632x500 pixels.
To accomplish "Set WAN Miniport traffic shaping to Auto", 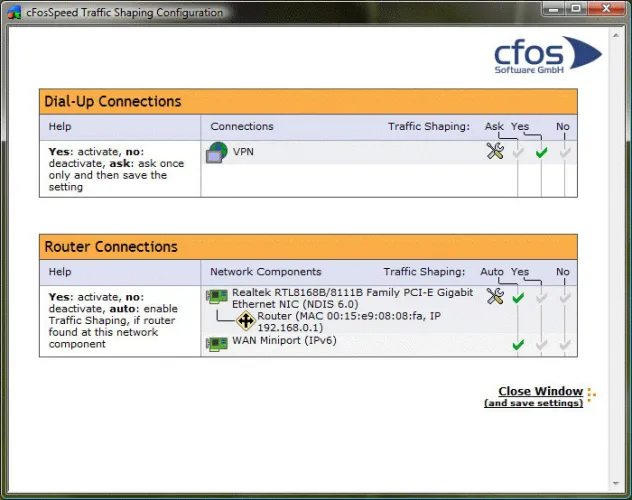I will 517,344.
